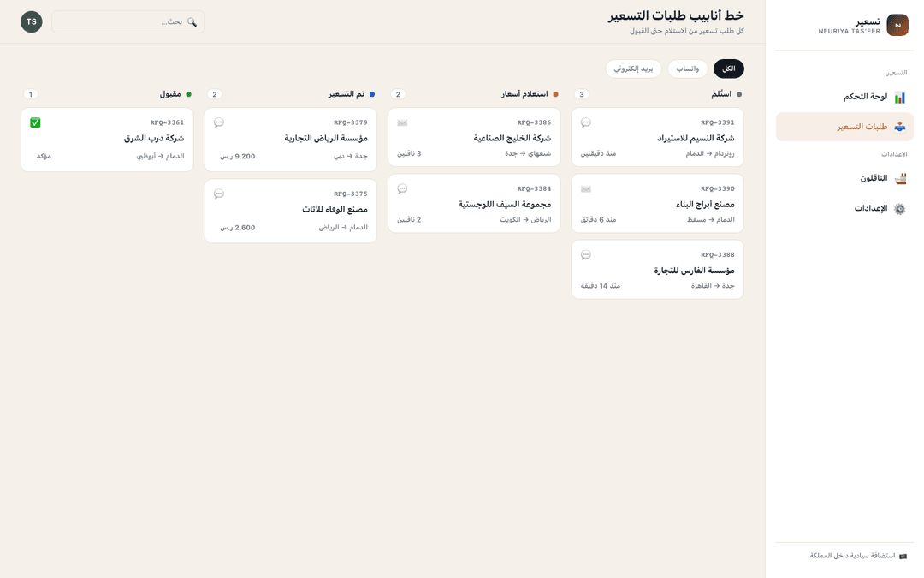Viewport: 924px width, 578px height.
Task: Click the 9,200 ر.س quoted price
Action: [x=238, y=157]
